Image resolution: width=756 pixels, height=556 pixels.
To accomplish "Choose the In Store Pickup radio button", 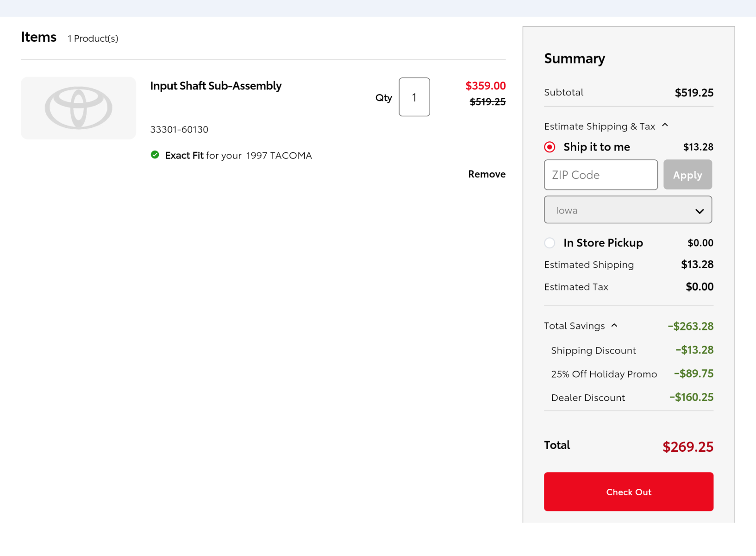I will point(550,243).
